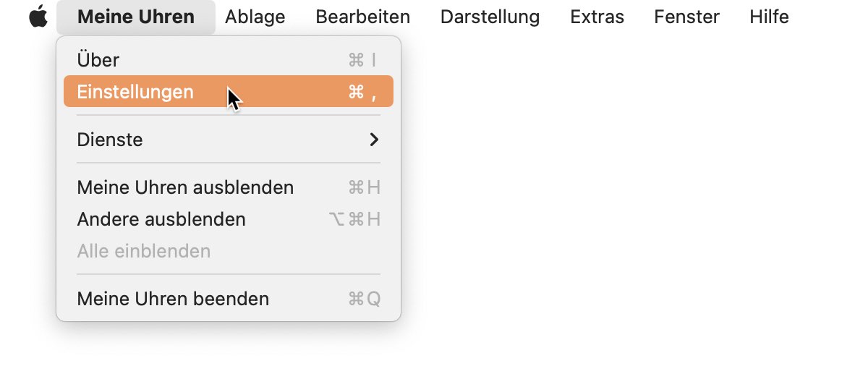
Task: Open the Dienste submenu item
Action: click(229, 140)
